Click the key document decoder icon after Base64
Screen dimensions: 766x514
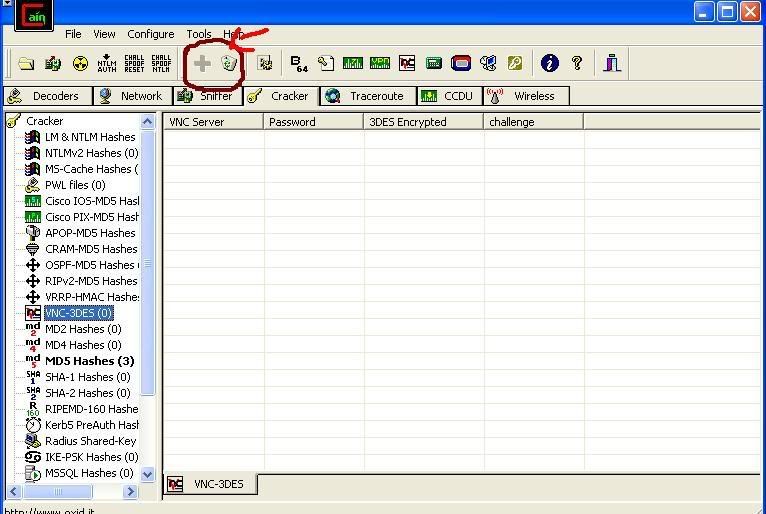[326, 64]
